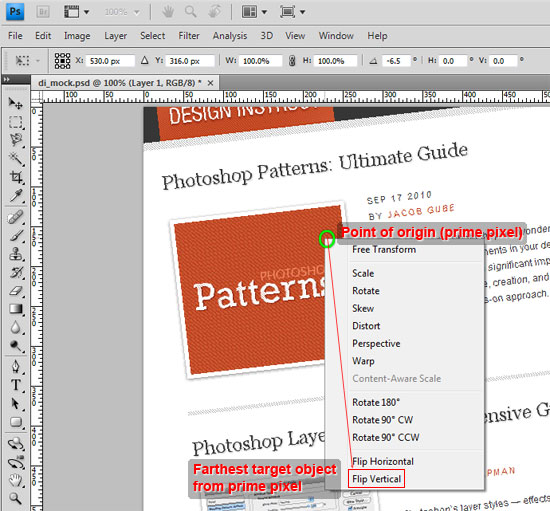Select the 3D Orbit camera tool
The width and height of the screenshot is (550, 511).
(x=16, y=463)
